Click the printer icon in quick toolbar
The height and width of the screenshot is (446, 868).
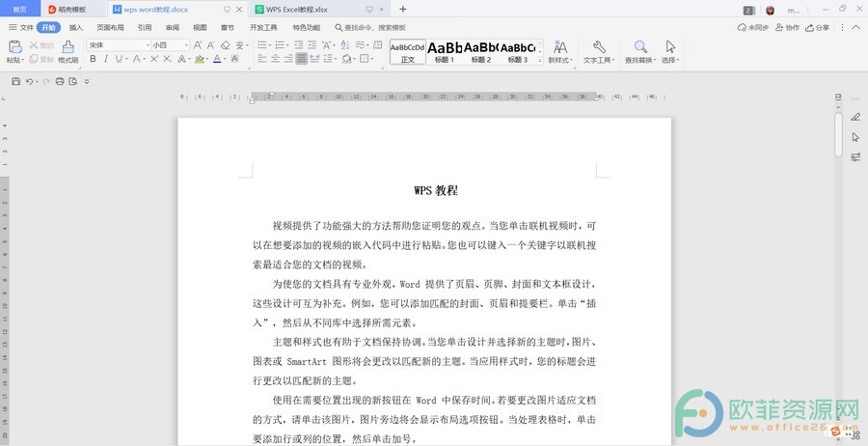(x=60, y=81)
